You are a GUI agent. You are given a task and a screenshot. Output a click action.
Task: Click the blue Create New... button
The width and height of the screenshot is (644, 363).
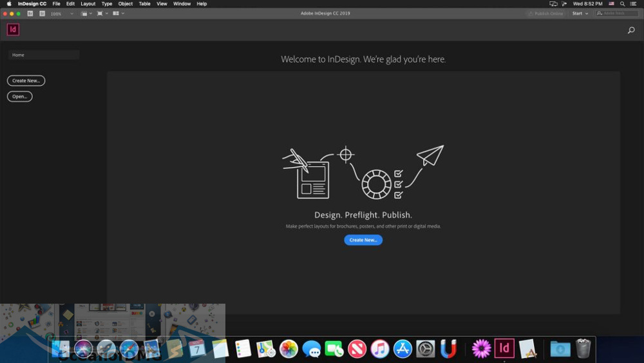363,240
